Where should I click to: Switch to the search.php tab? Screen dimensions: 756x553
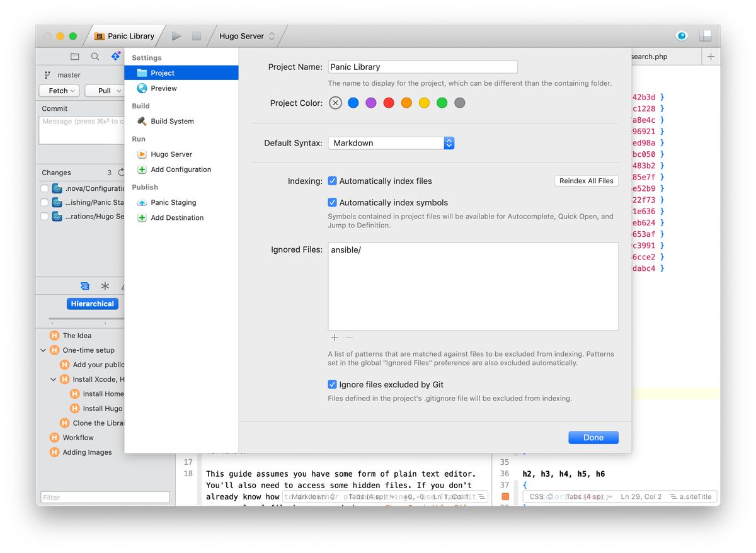pos(649,56)
